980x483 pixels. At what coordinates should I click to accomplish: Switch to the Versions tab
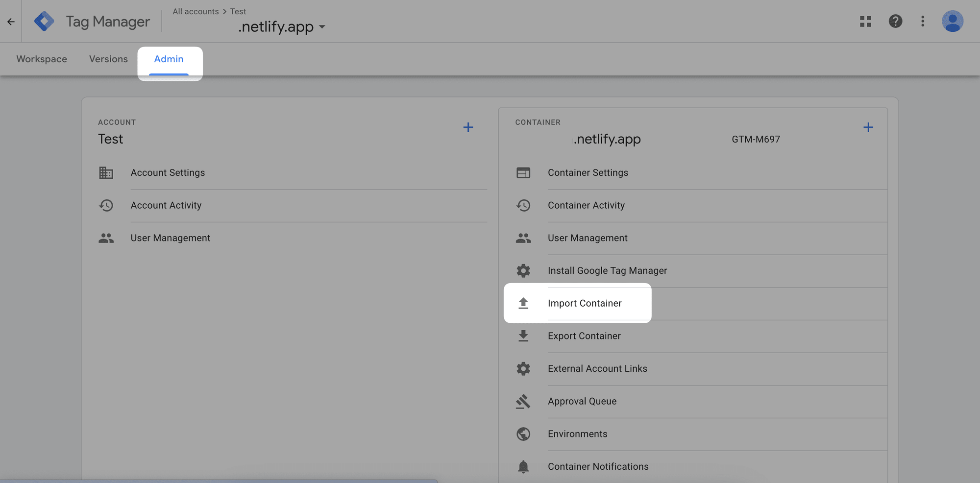pos(108,59)
